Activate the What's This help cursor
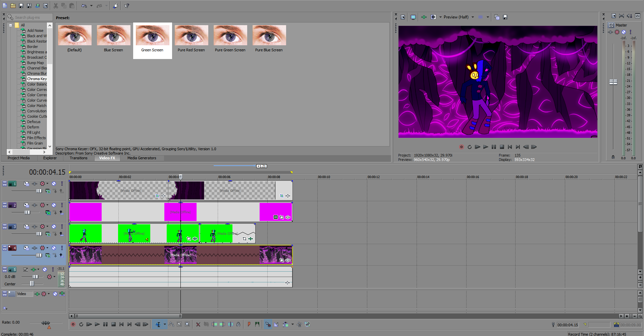The width and height of the screenshot is (644, 336). tap(127, 6)
